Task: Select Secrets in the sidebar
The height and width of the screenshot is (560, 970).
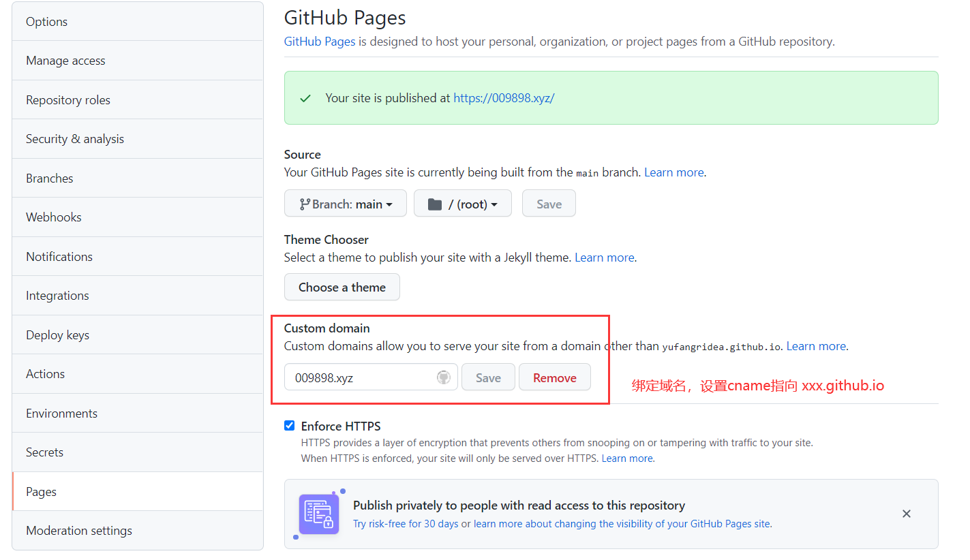Action: click(x=138, y=452)
